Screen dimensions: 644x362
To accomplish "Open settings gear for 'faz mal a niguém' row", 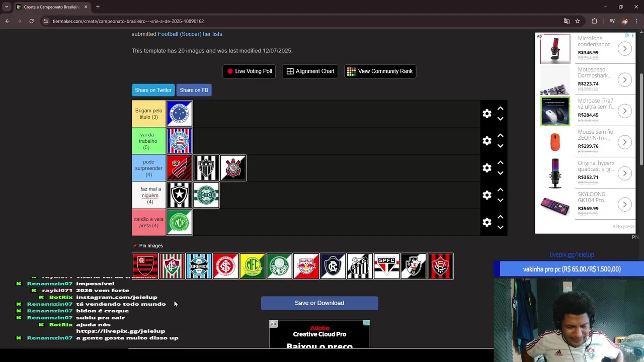I will pyautogui.click(x=487, y=195).
